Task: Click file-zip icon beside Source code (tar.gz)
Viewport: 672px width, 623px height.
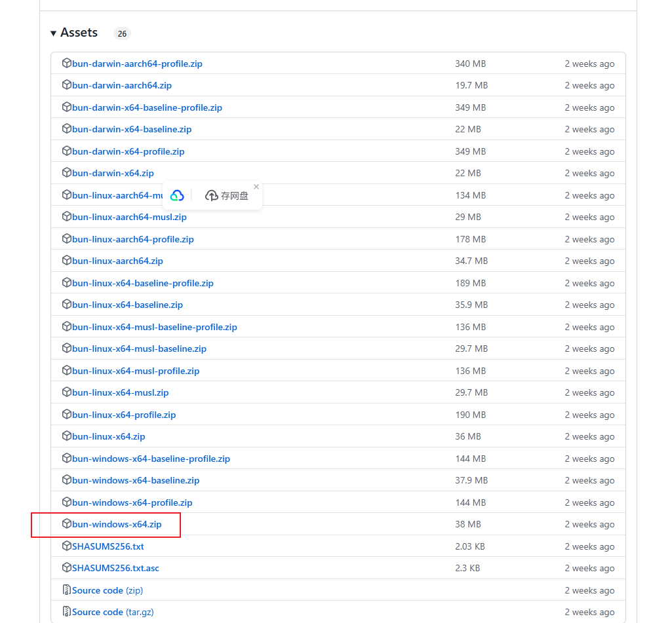Action: (66, 611)
